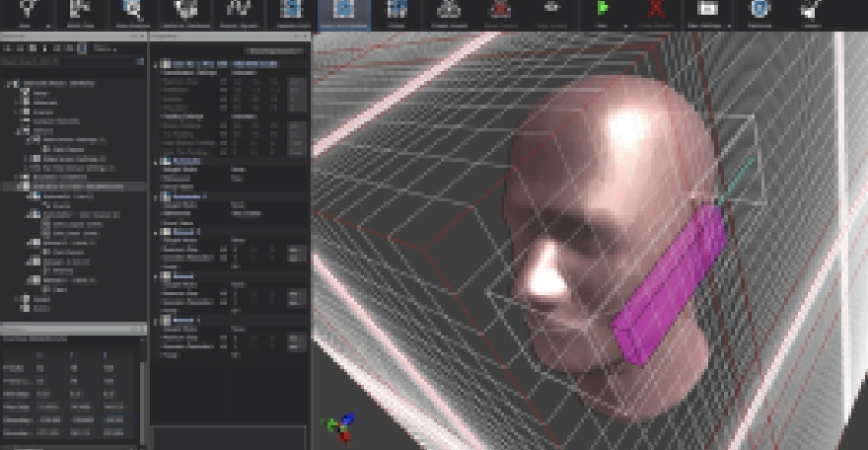Click the highlighted blue icon in explorer mini-toolbar

[82, 48]
